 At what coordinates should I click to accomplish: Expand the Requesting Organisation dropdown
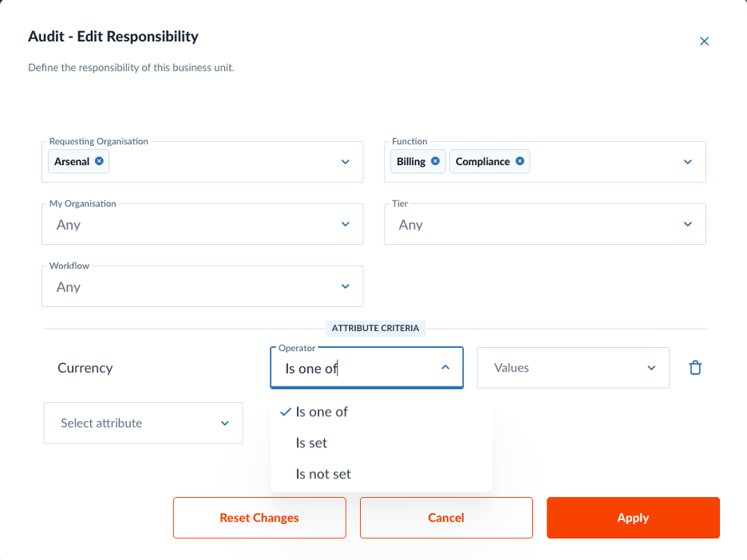click(346, 162)
